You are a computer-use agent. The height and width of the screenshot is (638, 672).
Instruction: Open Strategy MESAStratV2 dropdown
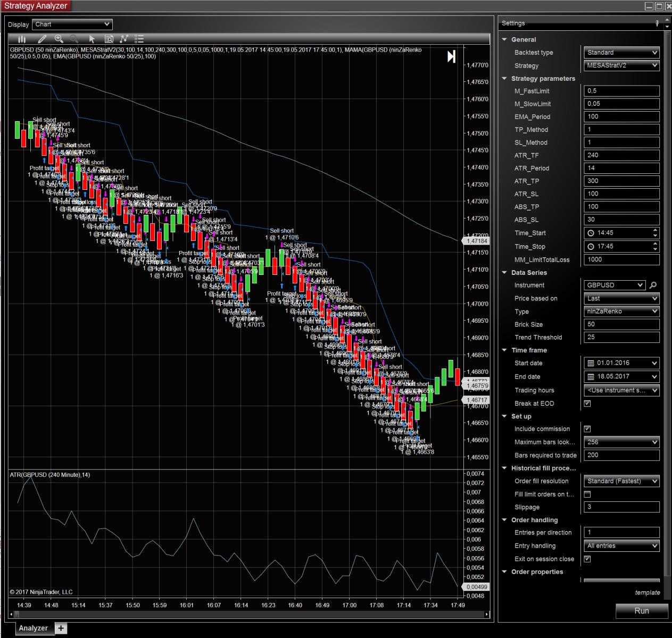pos(621,65)
